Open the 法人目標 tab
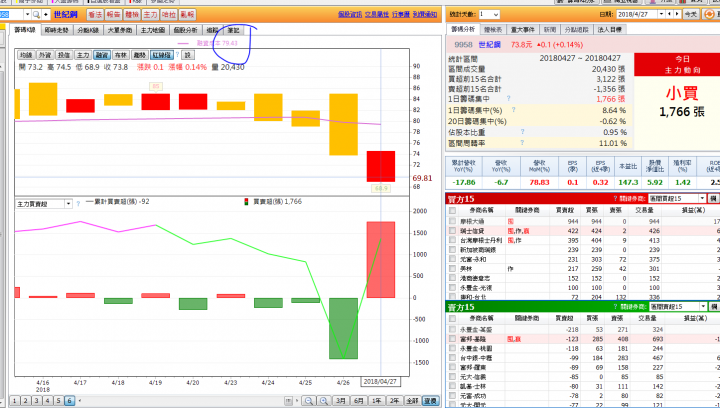The height and width of the screenshot is (408, 720). click(x=610, y=29)
